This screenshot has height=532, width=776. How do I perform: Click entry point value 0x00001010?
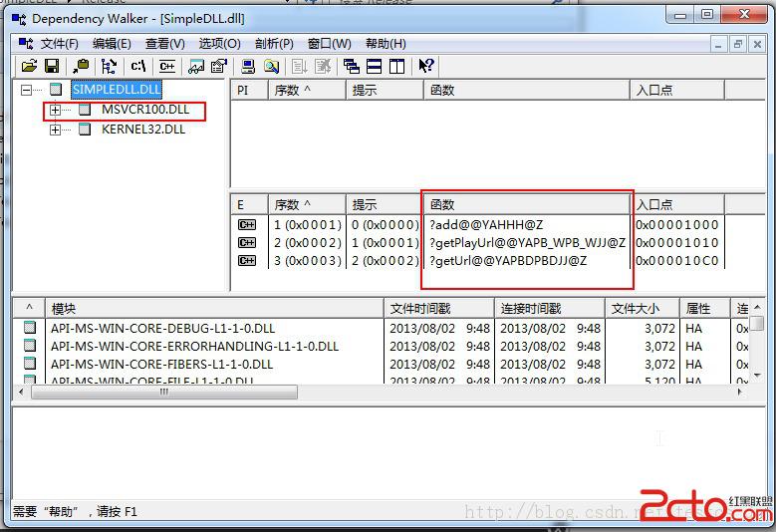tap(676, 243)
